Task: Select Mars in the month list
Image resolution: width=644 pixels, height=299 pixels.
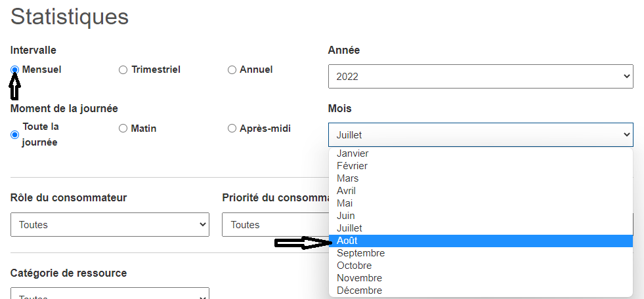Action: click(x=481, y=178)
